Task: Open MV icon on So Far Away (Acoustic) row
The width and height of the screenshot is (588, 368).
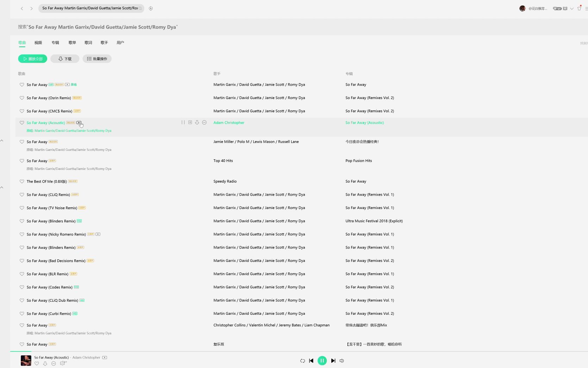Action: click(79, 123)
